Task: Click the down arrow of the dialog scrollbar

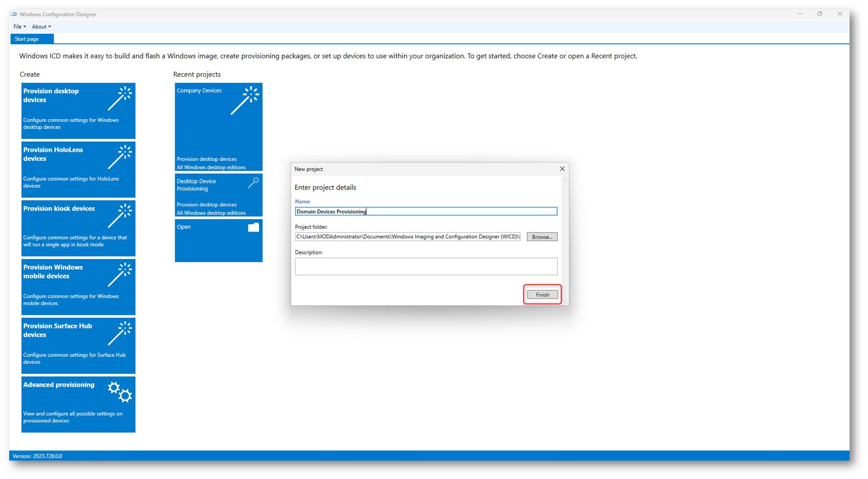Action: pyautogui.click(x=565, y=302)
